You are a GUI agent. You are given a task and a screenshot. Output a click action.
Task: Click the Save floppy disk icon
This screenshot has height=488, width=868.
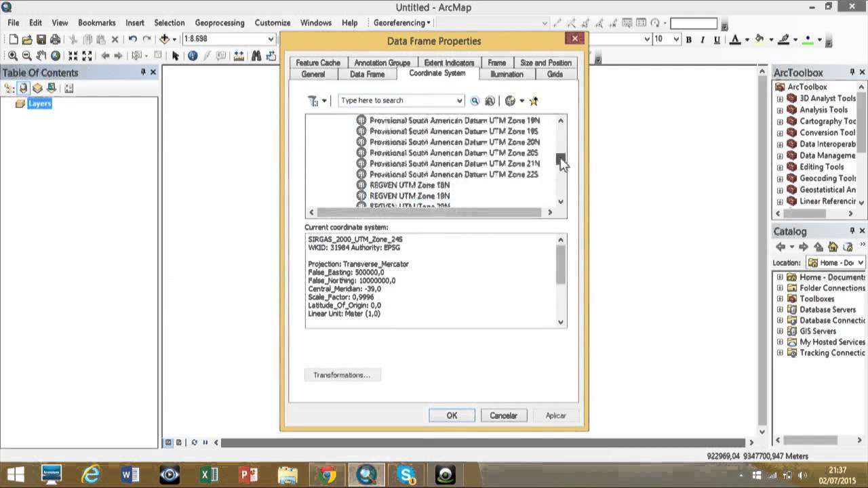pyautogui.click(x=41, y=40)
